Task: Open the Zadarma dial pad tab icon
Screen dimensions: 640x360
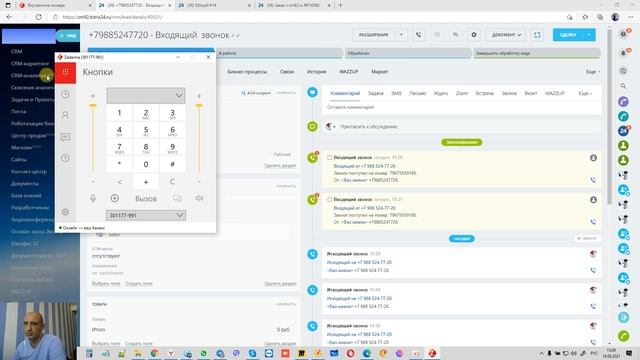Action: 65,72
